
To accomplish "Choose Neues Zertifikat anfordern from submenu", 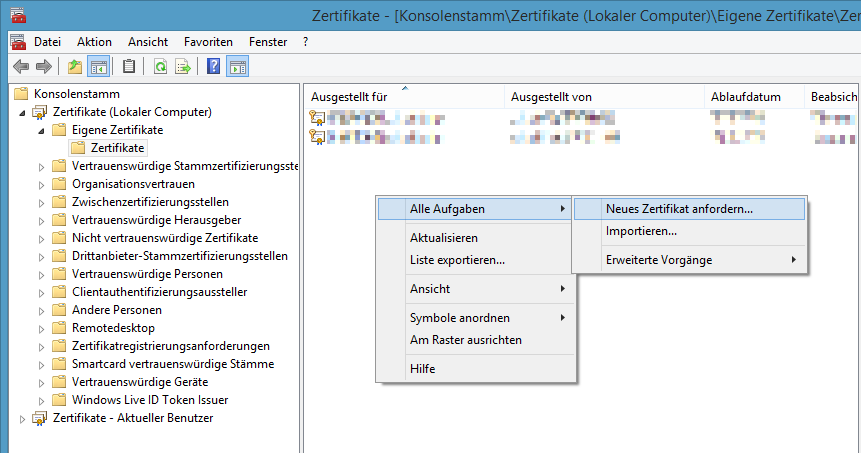I will (679, 209).
